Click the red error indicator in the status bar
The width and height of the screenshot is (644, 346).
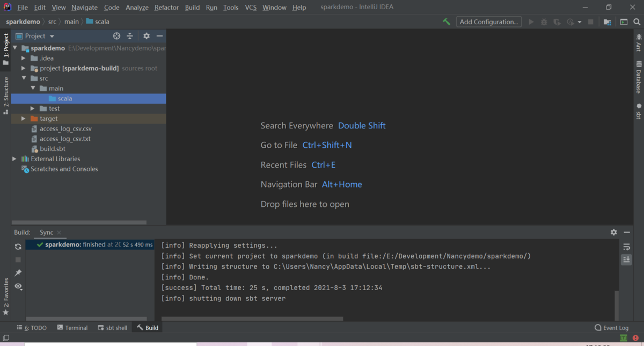click(x=635, y=338)
